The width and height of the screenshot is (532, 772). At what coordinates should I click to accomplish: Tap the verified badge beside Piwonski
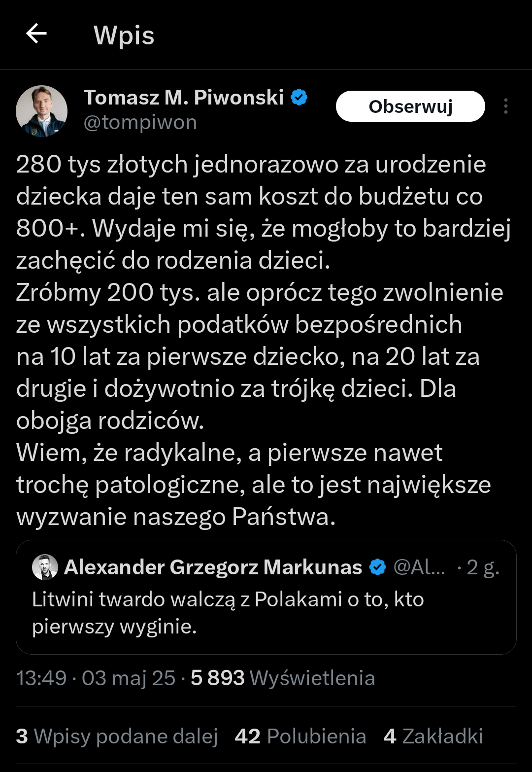(x=299, y=98)
